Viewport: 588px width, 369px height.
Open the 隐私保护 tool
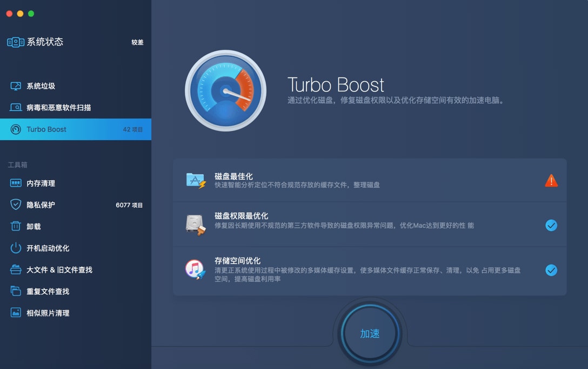tap(75, 205)
